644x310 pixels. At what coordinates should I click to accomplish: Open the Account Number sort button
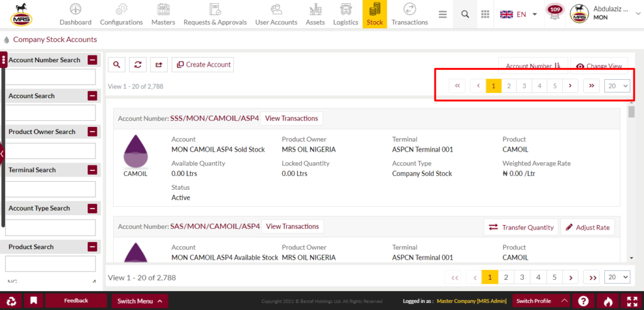click(533, 65)
